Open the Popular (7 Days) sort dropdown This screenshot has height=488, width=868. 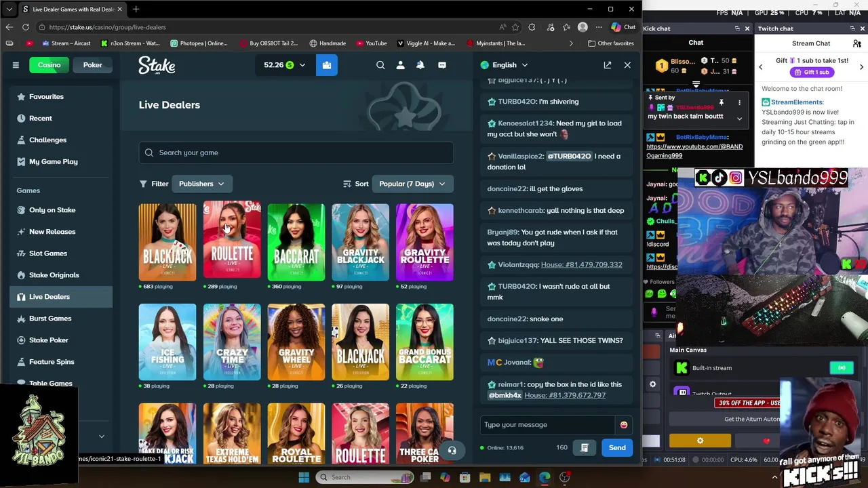coord(412,184)
